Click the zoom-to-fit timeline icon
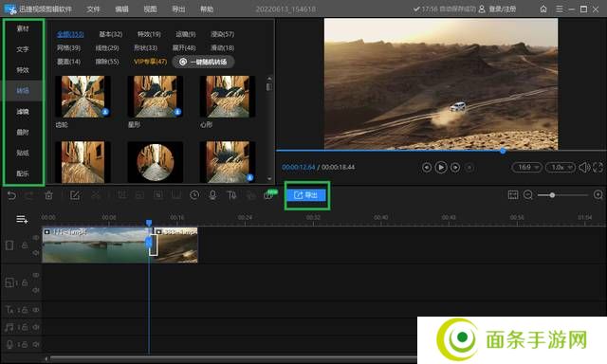Screen dimensions: 607x364 (513, 195)
